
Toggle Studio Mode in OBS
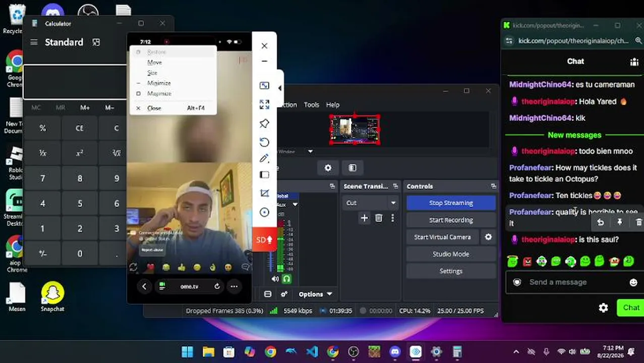click(451, 254)
